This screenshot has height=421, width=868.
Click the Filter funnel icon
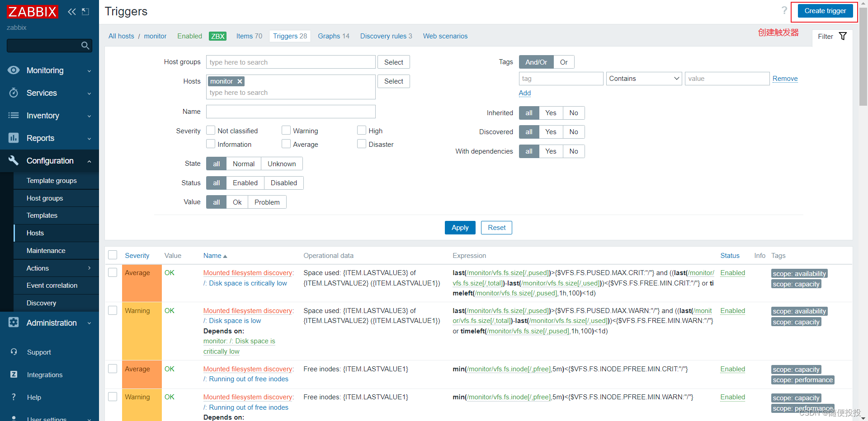tap(843, 36)
